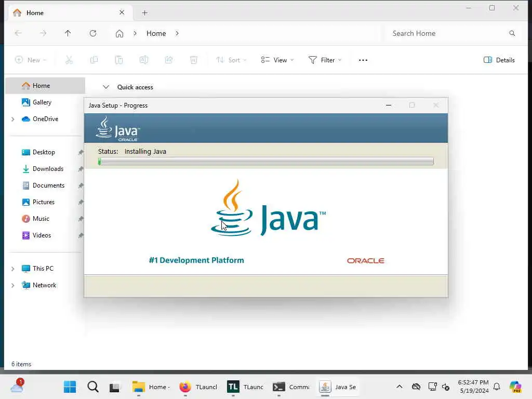Click the Cut scissors icon

tap(69, 60)
